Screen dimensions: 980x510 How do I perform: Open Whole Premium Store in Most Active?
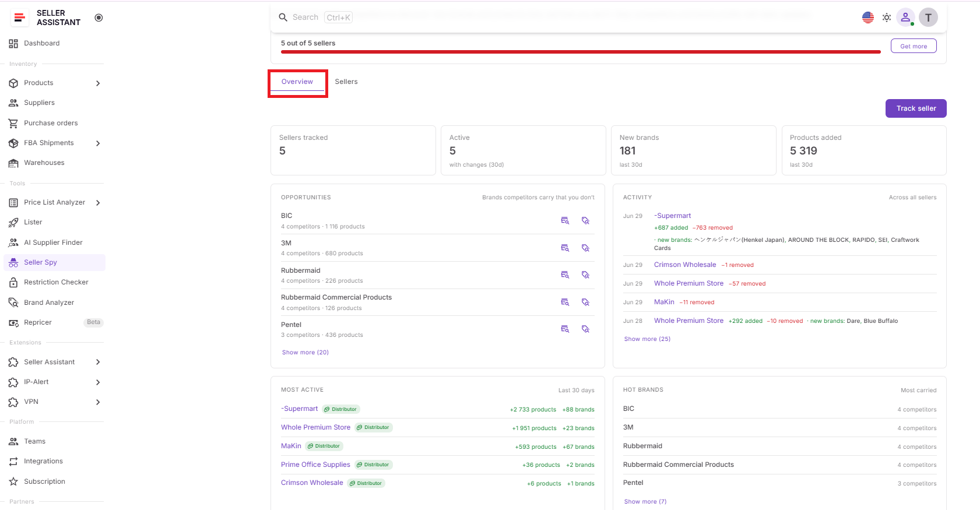[315, 428]
